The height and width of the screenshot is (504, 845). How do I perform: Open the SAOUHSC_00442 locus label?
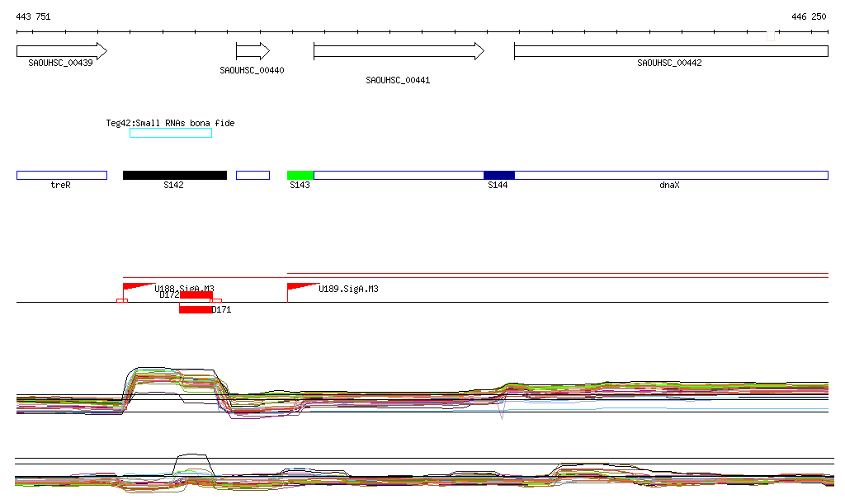pyautogui.click(x=669, y=63)
